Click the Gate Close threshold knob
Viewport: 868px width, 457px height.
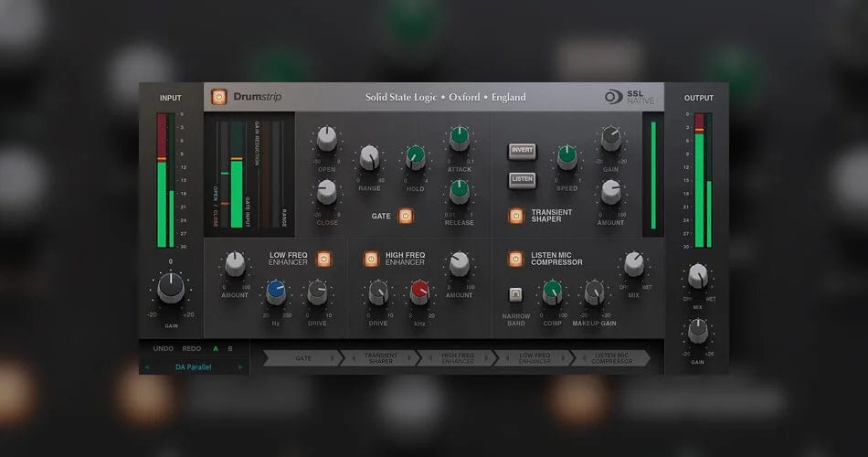click(326, 192)
